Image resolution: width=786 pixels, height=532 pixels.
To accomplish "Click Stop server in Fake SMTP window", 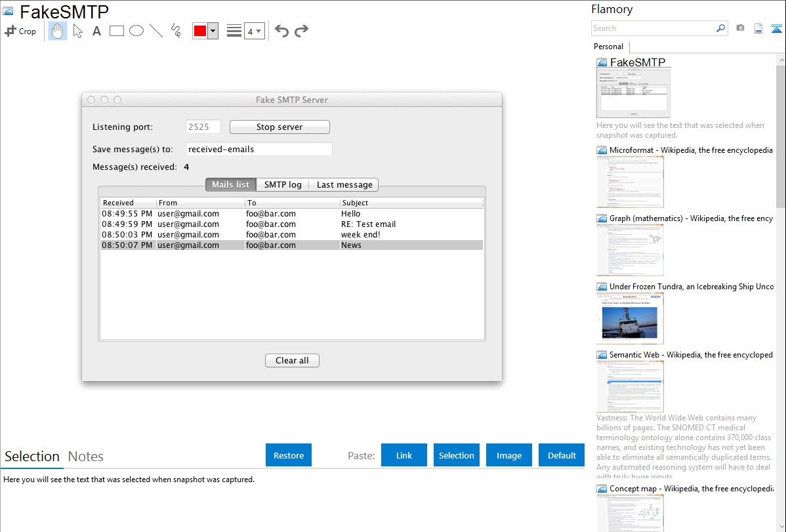I will (279, 127).
